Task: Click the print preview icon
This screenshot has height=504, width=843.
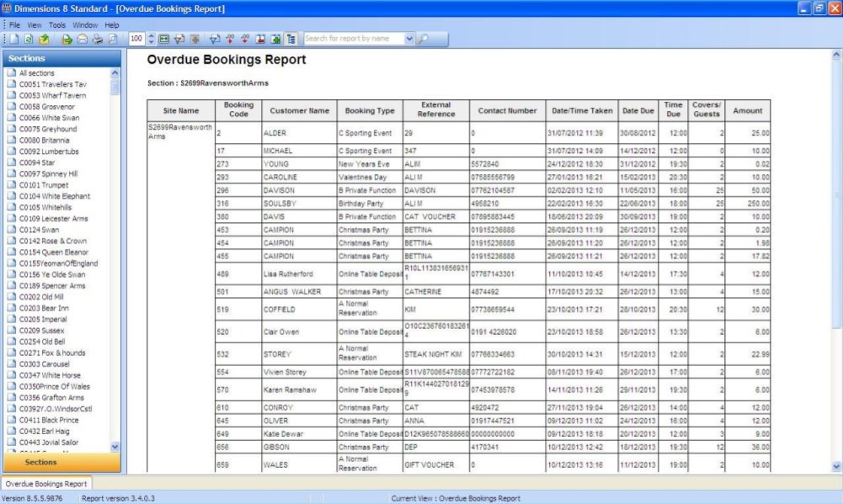Action: (x=112, y=39)
